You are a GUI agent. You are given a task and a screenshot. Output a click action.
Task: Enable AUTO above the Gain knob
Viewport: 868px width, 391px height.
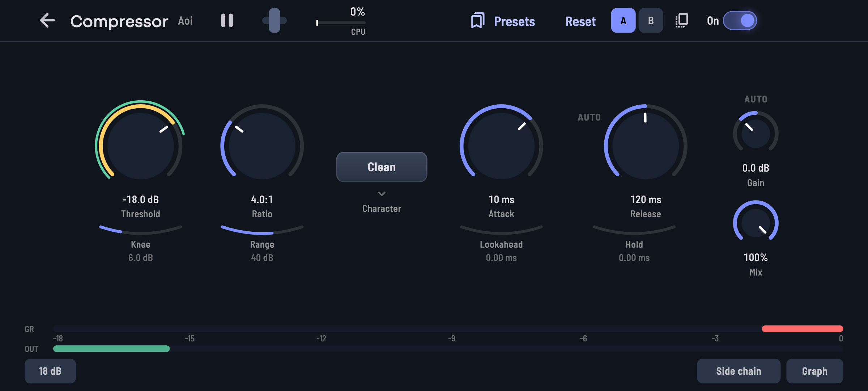click(756, 99)
